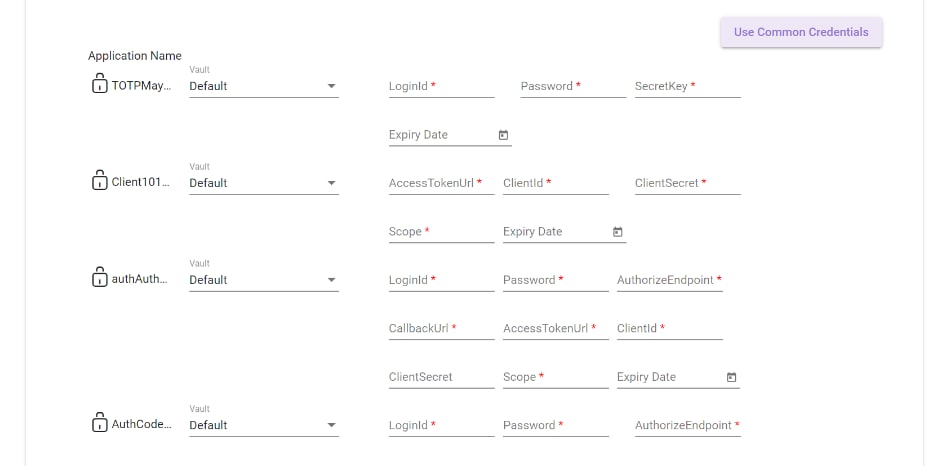Screen dimensions: 936x466
Task: Open calendar picker for authAuth Expiry Date
Action: tap(731, 377)
